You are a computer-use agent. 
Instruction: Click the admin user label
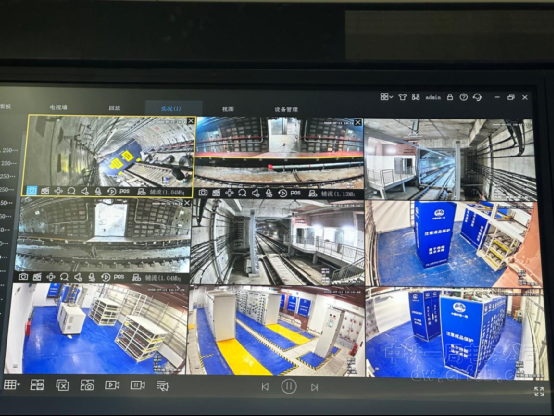coord(433,97)
